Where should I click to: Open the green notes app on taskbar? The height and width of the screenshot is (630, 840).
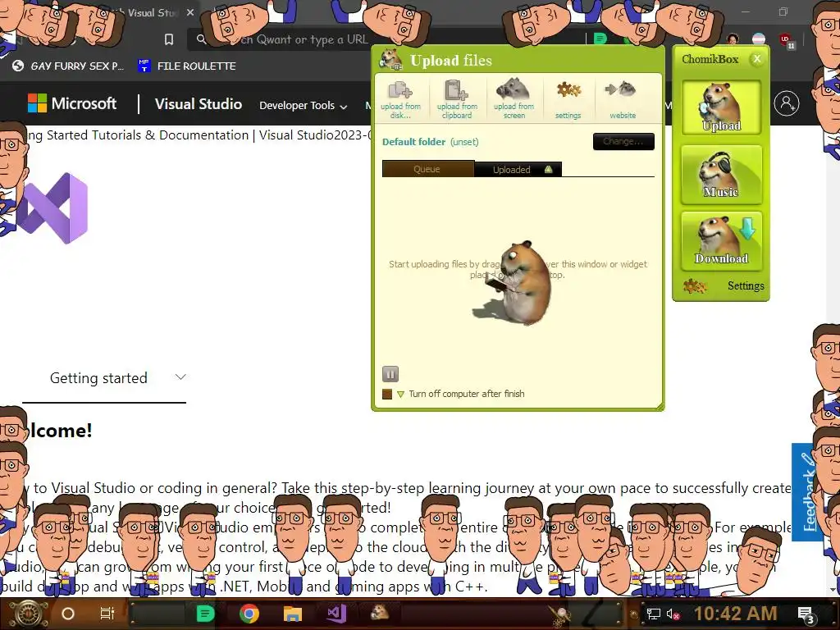(x=205, y=614)
